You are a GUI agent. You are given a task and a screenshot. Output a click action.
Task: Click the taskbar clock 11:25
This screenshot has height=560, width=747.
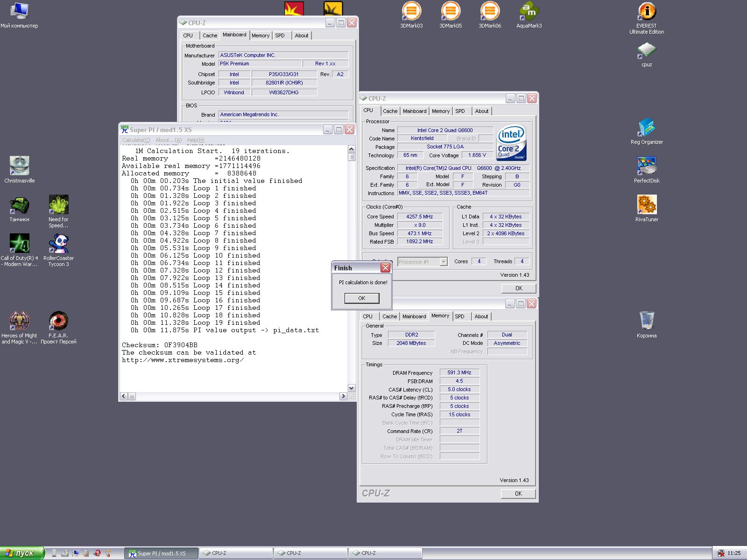(x=734, y=553)
